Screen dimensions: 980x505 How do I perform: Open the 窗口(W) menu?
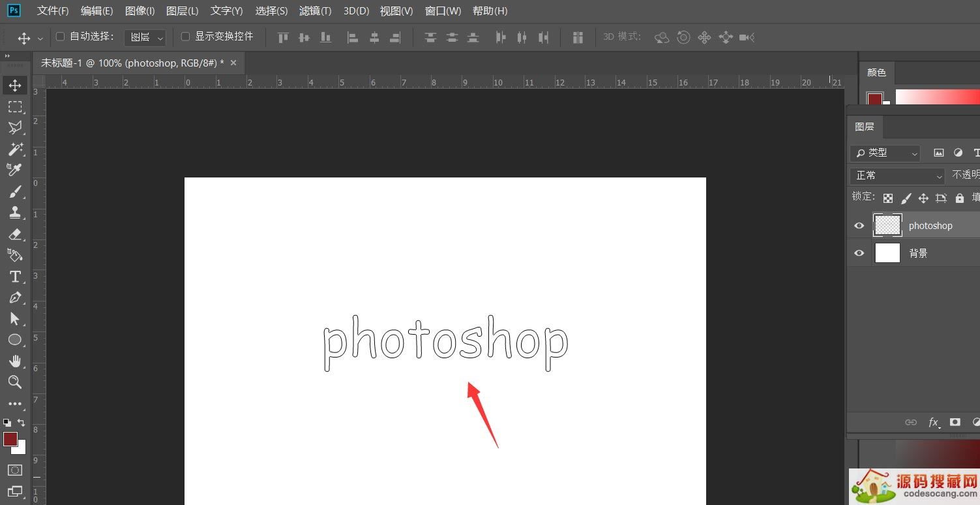point(443,10)
